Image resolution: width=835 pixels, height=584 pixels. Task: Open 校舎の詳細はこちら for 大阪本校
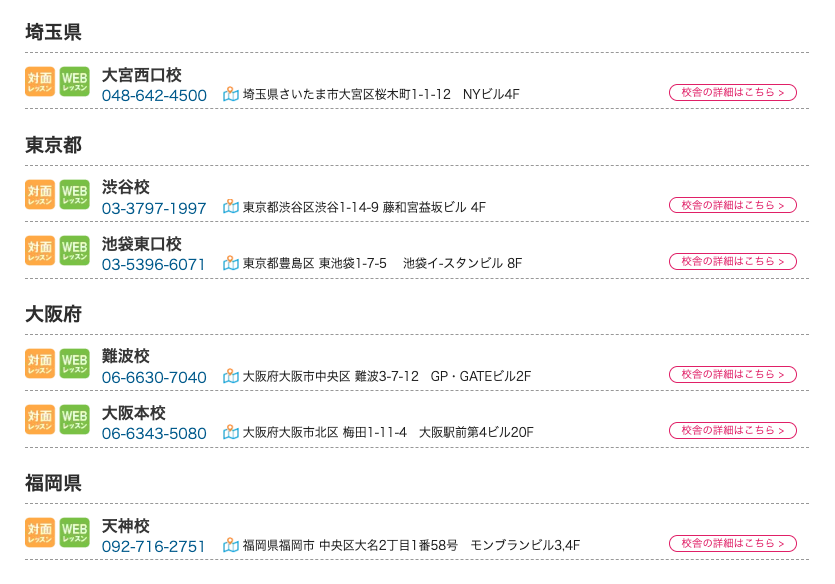pos(733,430)
